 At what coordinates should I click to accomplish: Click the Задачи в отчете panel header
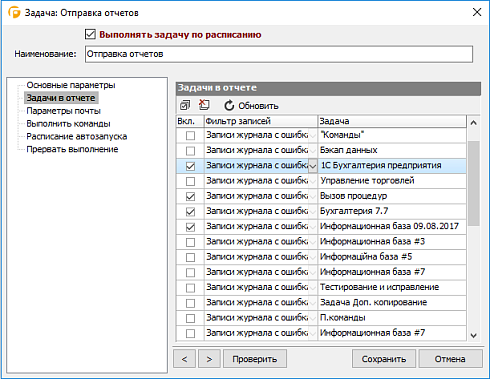(x=328, y=88)
